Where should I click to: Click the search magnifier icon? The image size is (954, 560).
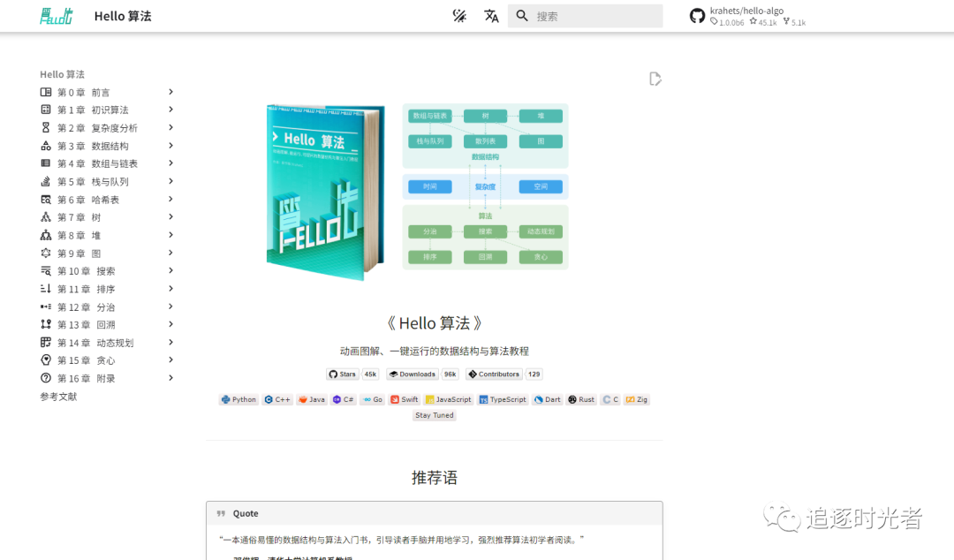coord(521,15)
